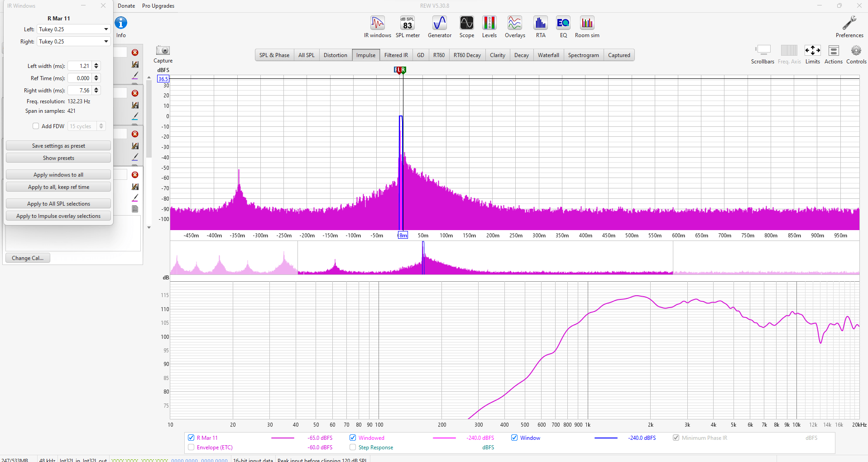Switch to the RT60 Decay tab
868x462 pixels.
[x=467, y=55]
